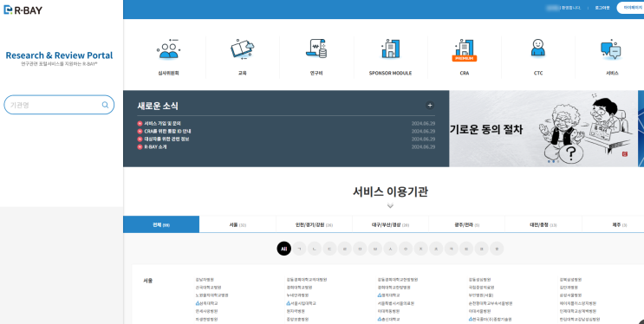Filter institutions by initial ㄷ
This screenshot has width=644, height=324.
point(329,249)
